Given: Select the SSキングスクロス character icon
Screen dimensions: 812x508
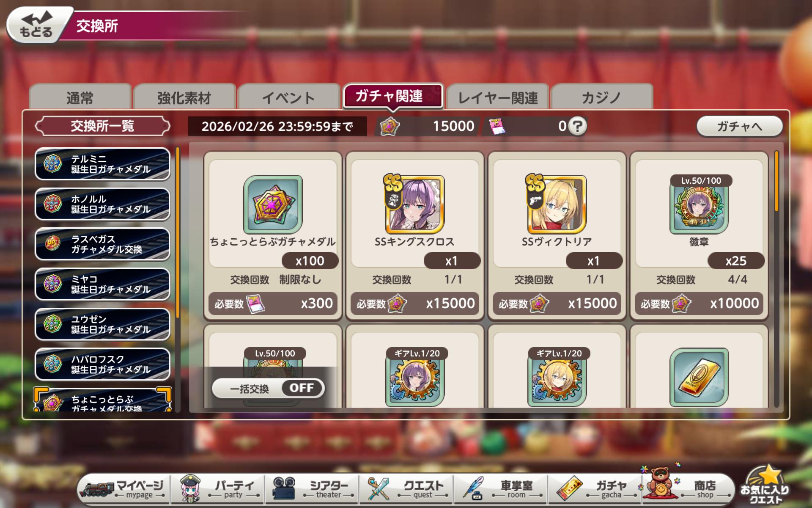Looking at the screenshot, I should pyautogui.click(x=414, y=204).
